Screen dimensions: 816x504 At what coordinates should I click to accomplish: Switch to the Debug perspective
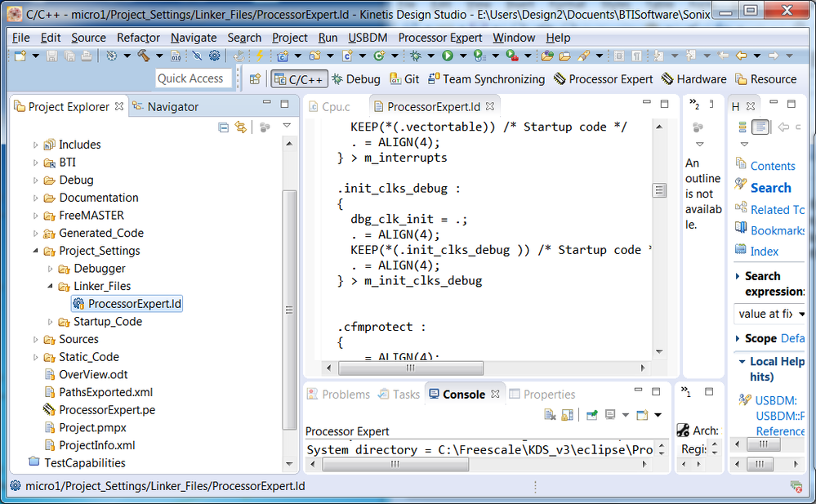click(356, 79)
